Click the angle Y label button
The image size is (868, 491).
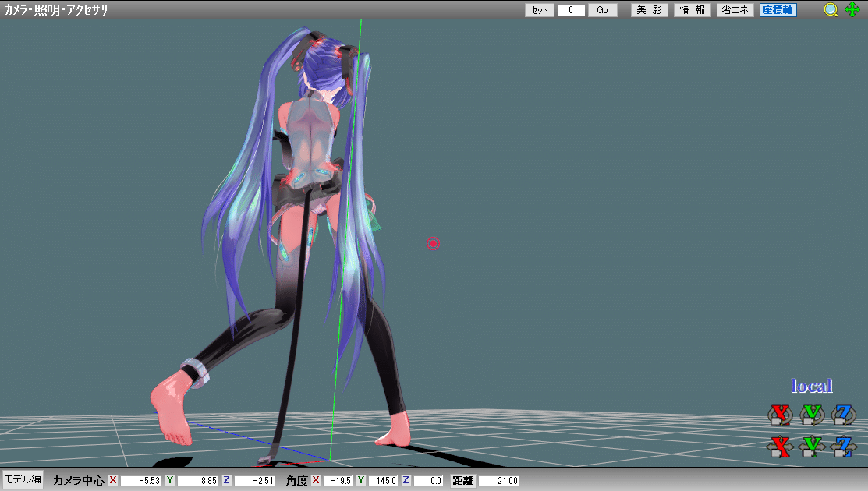point(361,480)
